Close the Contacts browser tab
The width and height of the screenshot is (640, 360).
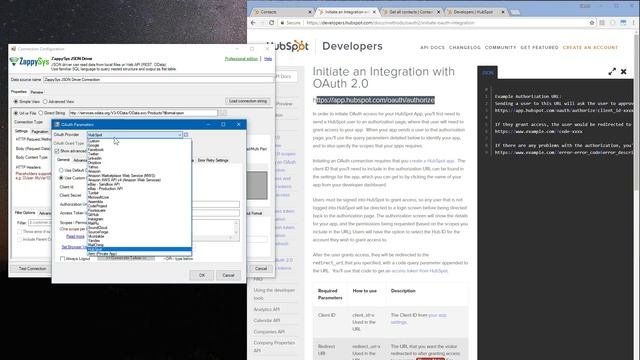click(310, 12)
